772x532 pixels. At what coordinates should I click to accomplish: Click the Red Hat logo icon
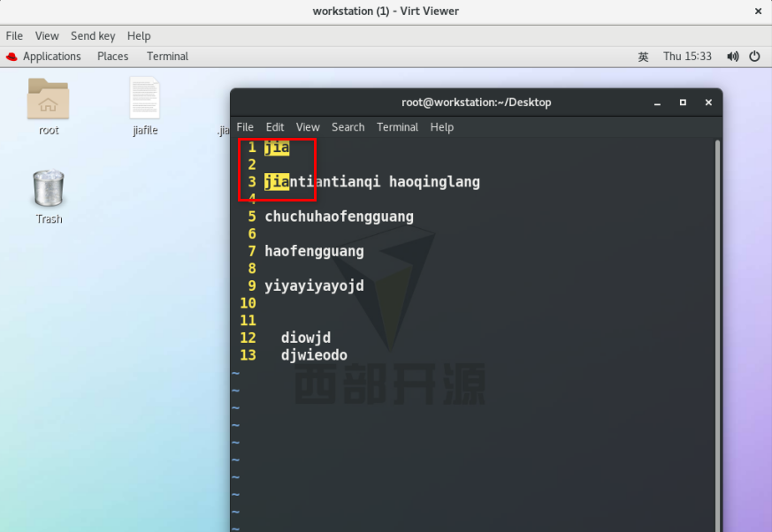pyautogui.click(x=11, y=57)
